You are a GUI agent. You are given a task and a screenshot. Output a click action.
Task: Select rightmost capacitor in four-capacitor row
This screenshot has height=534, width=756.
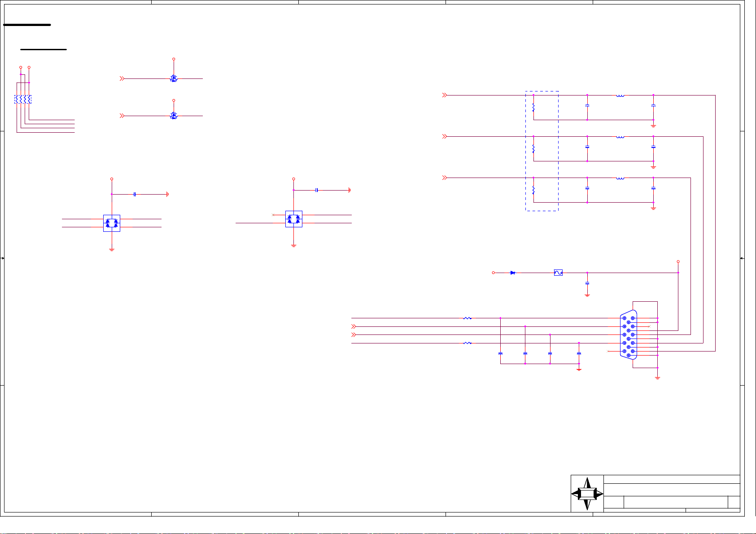point(579,353)
